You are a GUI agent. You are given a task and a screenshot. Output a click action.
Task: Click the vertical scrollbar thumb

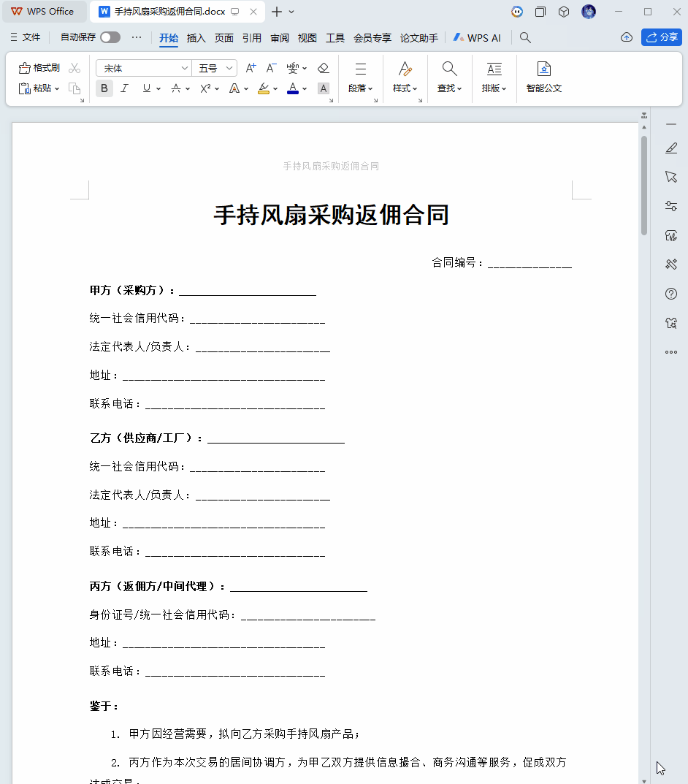[x=644, y=185]
